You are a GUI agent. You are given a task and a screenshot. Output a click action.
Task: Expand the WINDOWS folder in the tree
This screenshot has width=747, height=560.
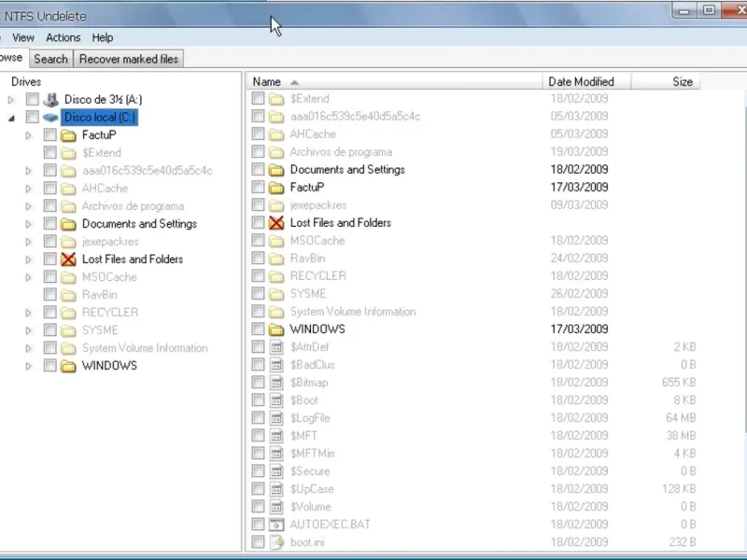[x=29, y=366]
